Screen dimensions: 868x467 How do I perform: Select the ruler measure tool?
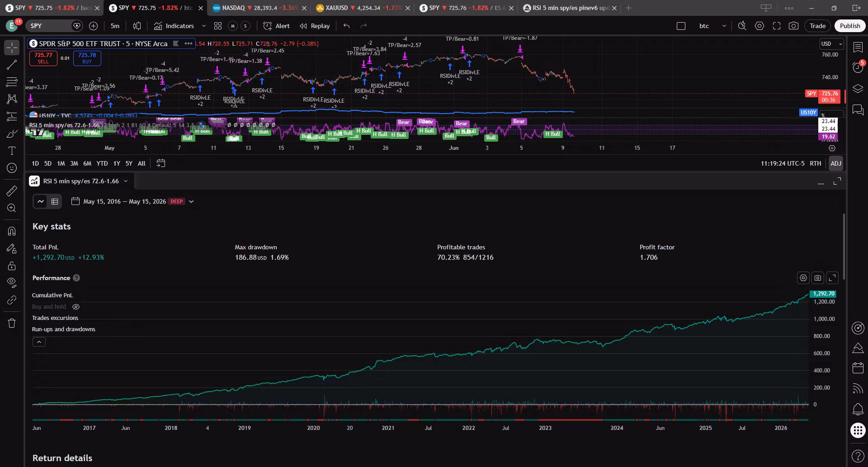12,191
